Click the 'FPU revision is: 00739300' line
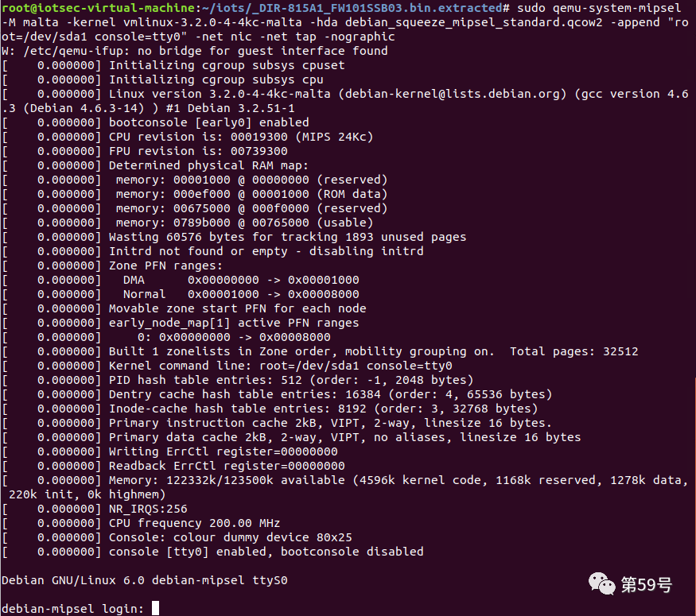The image size is (696, 616). coord(145,151)
